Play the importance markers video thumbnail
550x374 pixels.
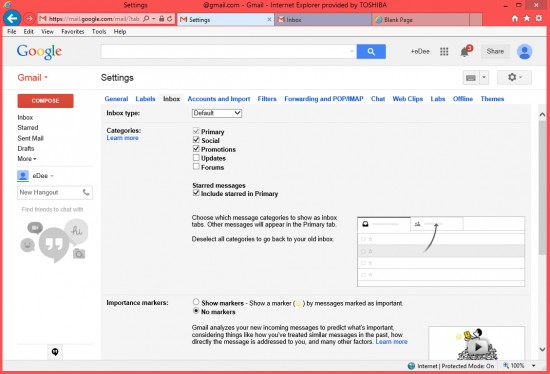[x=477, y=347]
